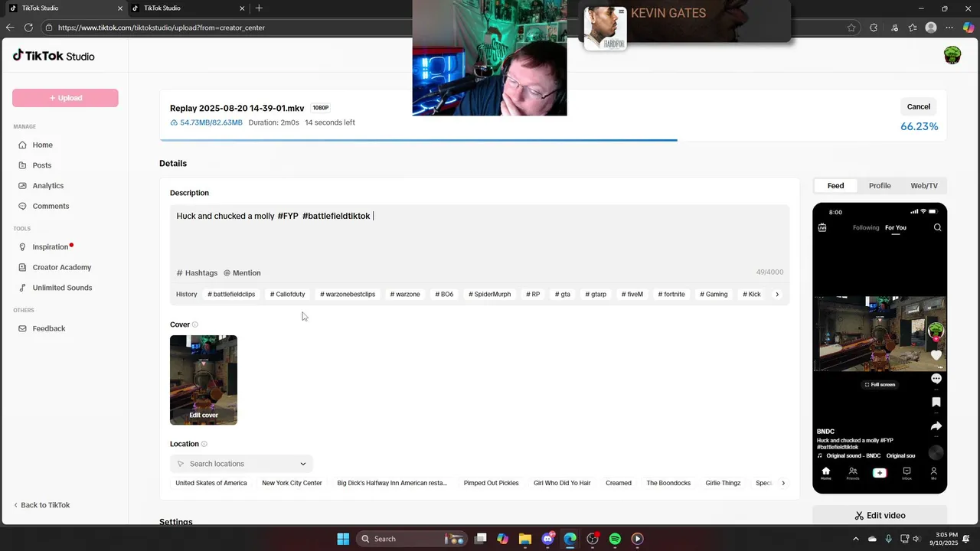Open Spotify from the taskbar
The width and height of the screenshot is (980, 551).
[615, 539]
